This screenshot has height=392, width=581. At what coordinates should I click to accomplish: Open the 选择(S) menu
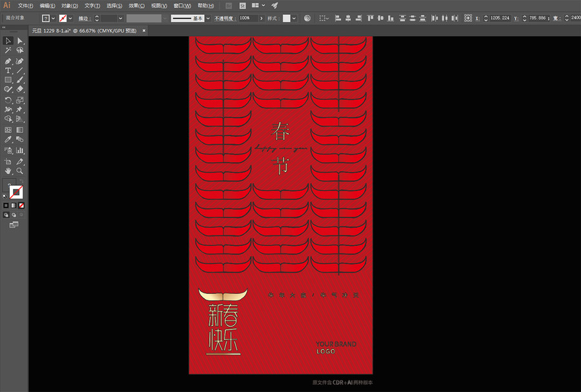(114, 6)
